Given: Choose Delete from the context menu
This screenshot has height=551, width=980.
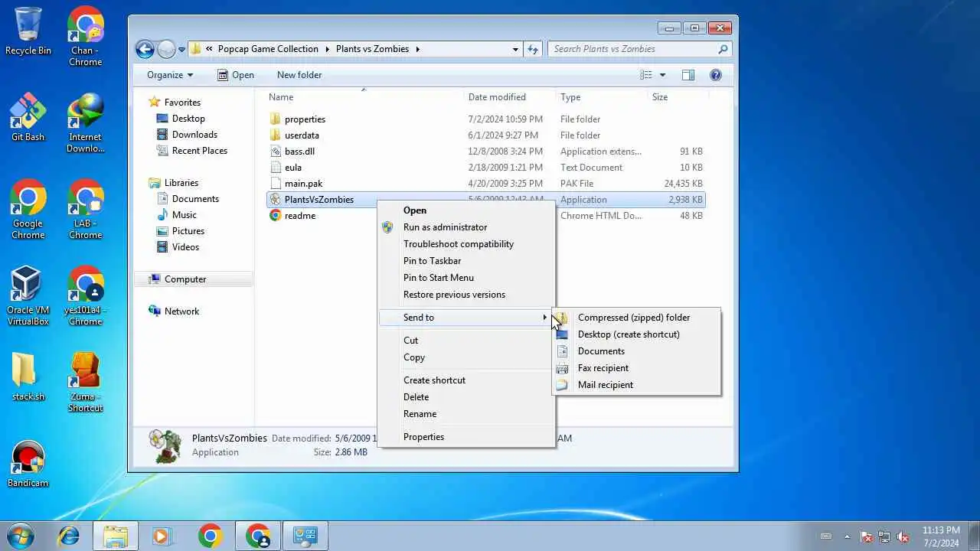Looking at the screenshot, I should [x=466, y=397].
